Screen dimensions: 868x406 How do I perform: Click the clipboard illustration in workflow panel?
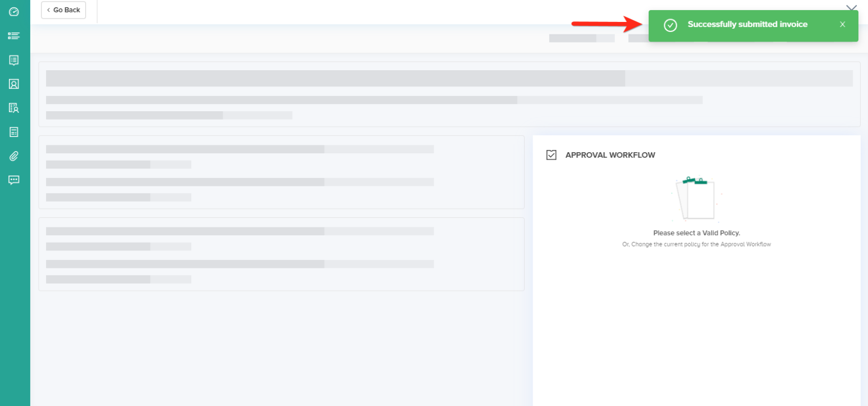(696, 199)
